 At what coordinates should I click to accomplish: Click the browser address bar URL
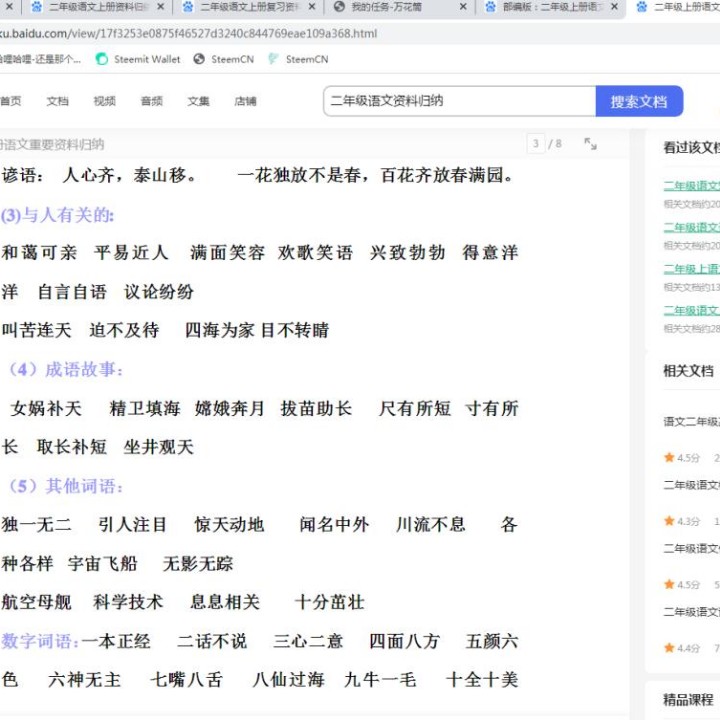click(x=190, y=33)
